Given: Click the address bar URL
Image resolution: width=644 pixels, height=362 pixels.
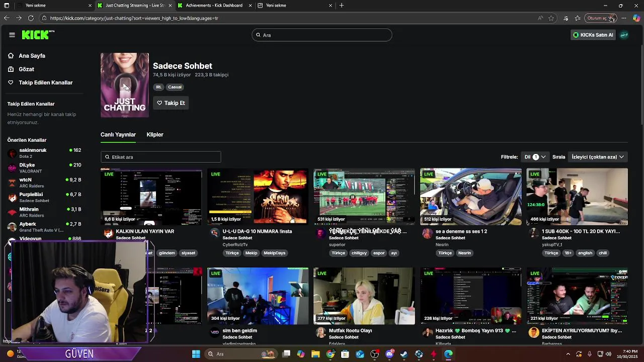Looking at the screenshot, I should [134, 18].
